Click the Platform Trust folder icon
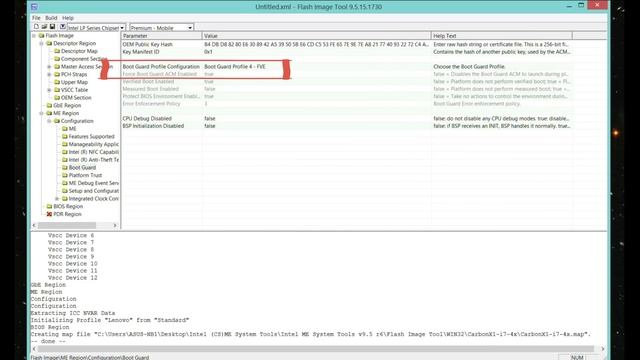This screenshot has height=360, width=640. pyautogui.click(x=64, y=175)
